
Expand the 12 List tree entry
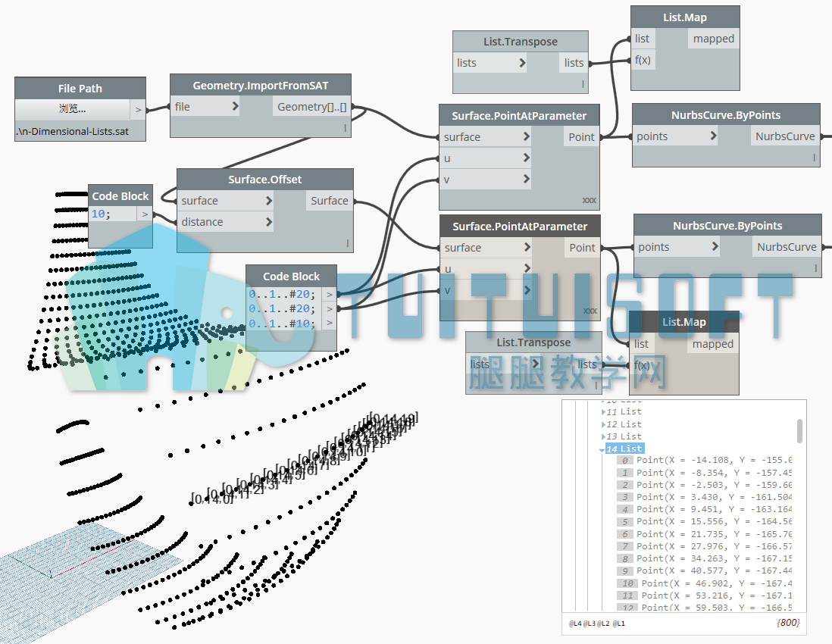click(603, 424)
